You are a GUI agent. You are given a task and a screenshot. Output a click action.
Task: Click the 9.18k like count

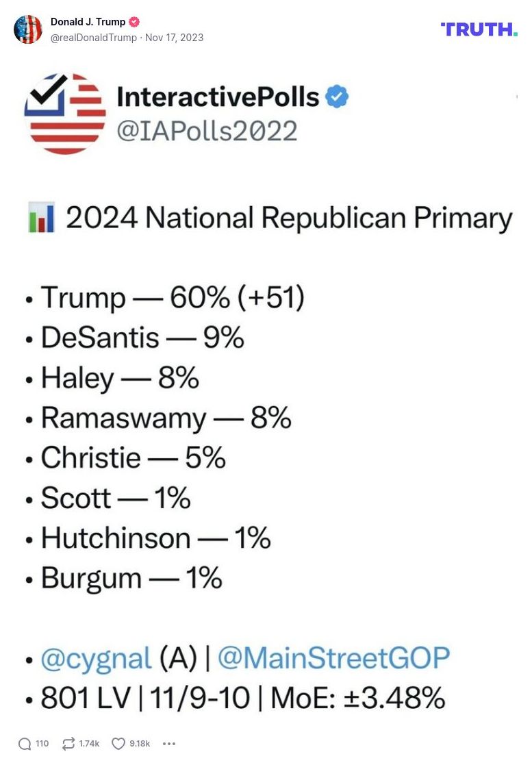[x=140, y=743]
